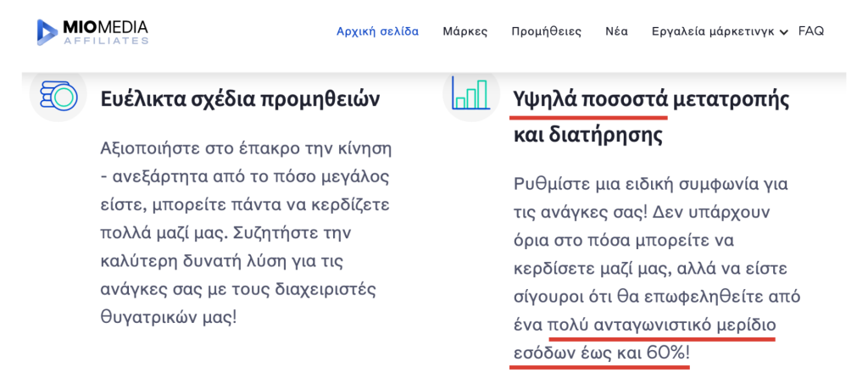Select Προμήθειες in the top navigation

(x=546, y=31)
